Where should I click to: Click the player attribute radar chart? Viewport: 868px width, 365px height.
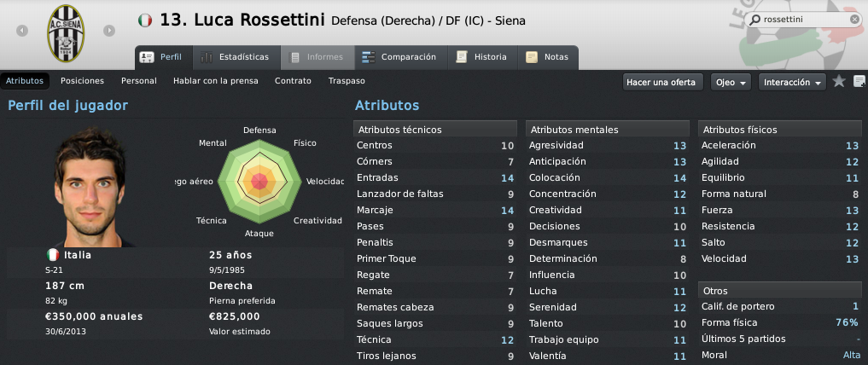[259, 182]
